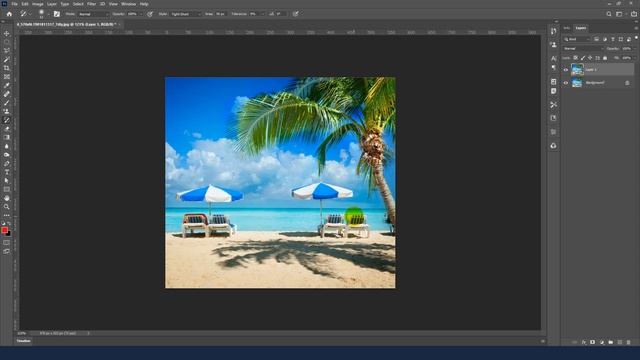Image resolution: width=640 pixels, height=360 pixels.
Task: Open the Style dropdown in options bar
Action: 185,14
